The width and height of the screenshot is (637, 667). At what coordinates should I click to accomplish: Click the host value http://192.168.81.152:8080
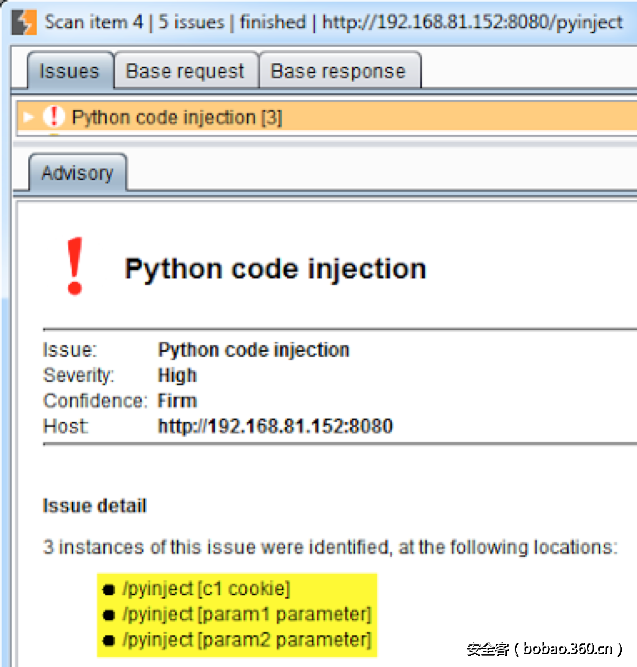coord(275,426)
